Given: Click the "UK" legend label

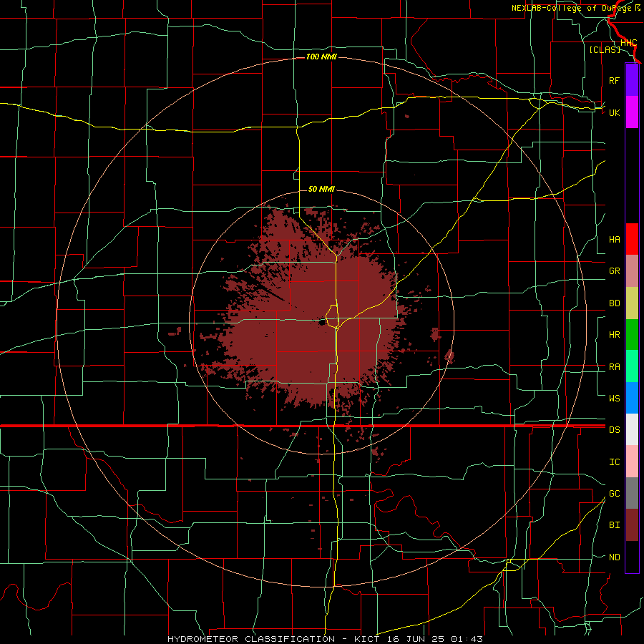Looking at the screenshot, I should pos(614,112).
